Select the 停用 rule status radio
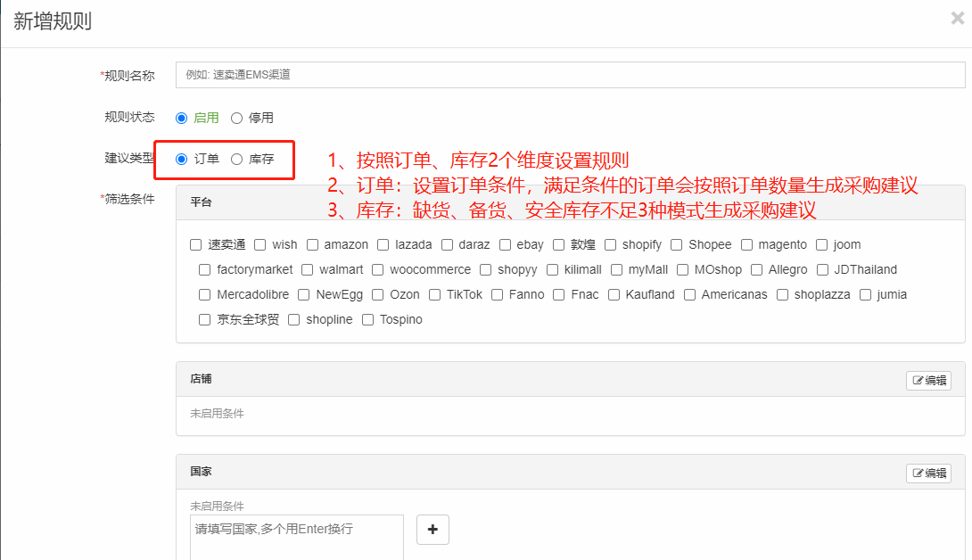 click(x=237, y=119)
